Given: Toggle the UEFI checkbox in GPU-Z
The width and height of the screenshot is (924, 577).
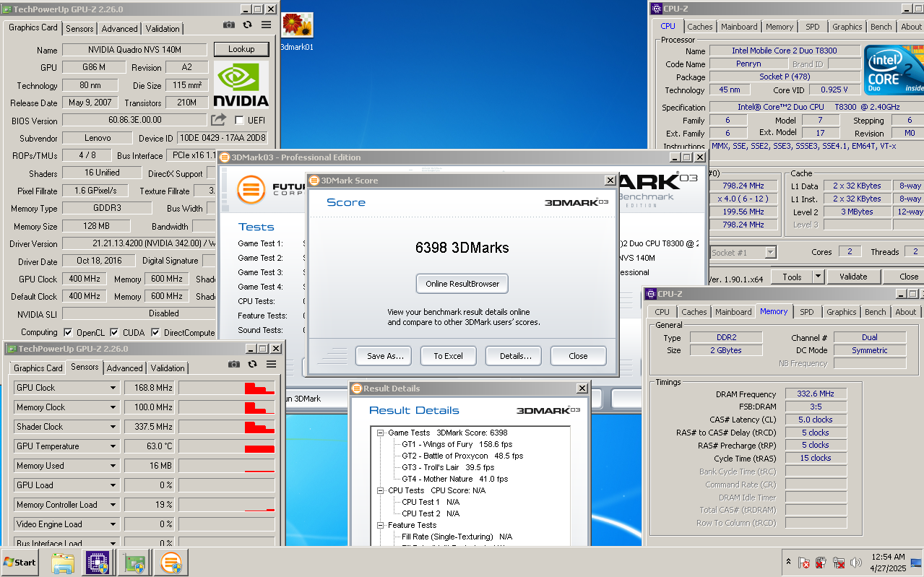Looking at the screenshot, I should tap(239, 120).
